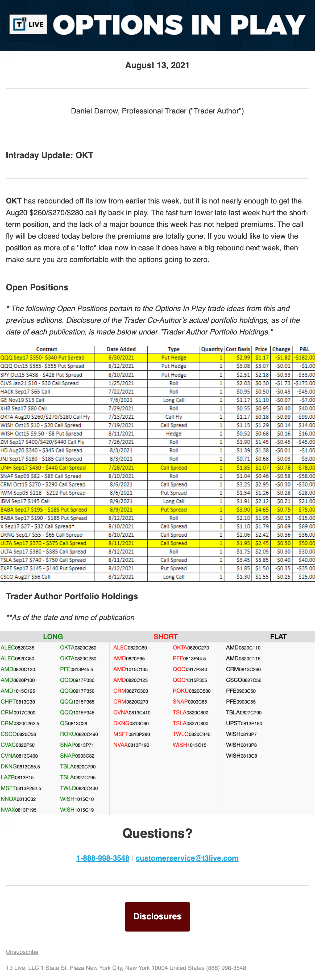Click the P&L column header

(304, 349)
